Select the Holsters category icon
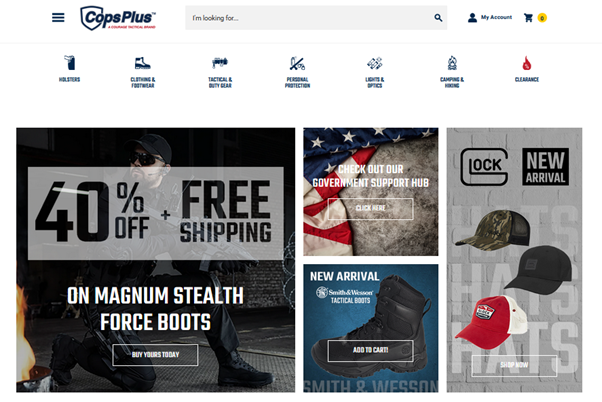Image resolution: width=602 pixels, height=402 pixels. (x=69, y=63)
